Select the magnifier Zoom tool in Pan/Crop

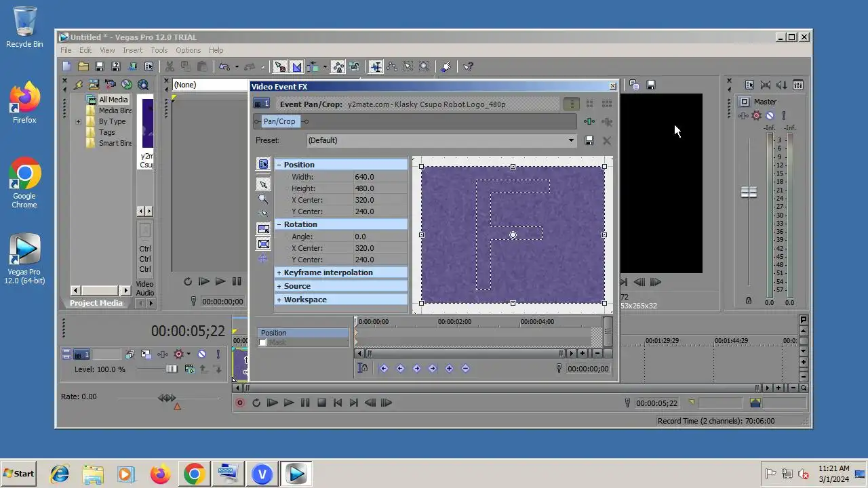(263, 199)
